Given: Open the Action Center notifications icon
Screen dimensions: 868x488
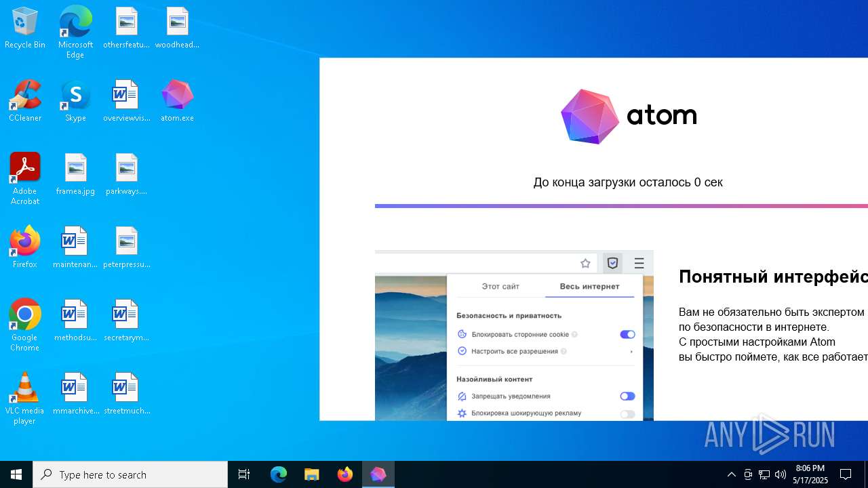Looking at the screenshot, I should pyautogui.click(x=846, y=474).
